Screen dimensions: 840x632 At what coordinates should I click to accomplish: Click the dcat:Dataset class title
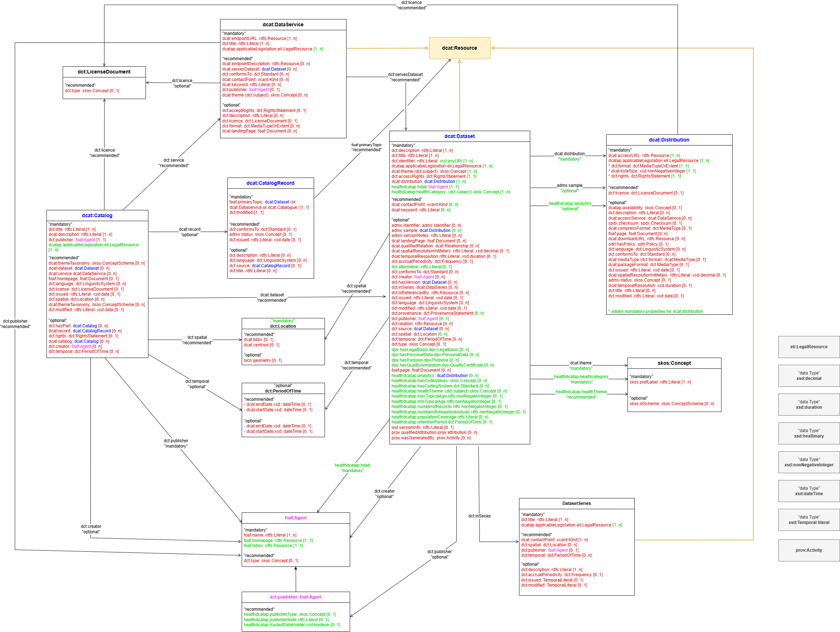(x=460, y=136)
